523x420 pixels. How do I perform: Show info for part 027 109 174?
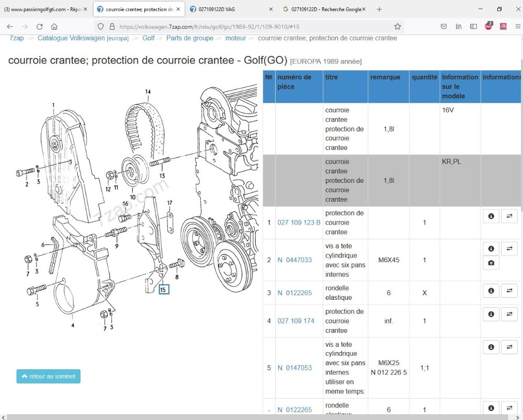pos(491,314)
